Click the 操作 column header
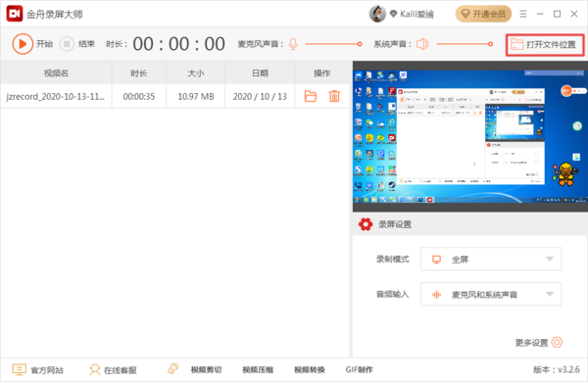This screenshot has height=382, width=588. (x=322, y=73)
